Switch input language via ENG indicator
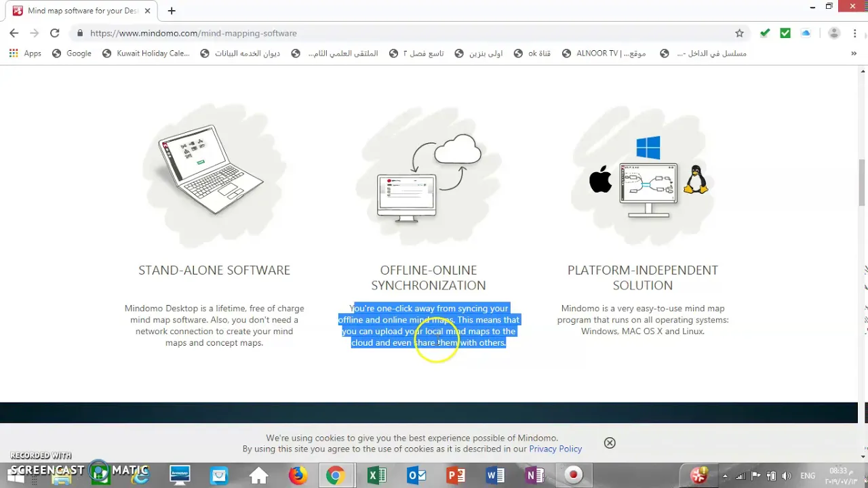Viewport: 868px width, 488px height. [x=808, y=476]
